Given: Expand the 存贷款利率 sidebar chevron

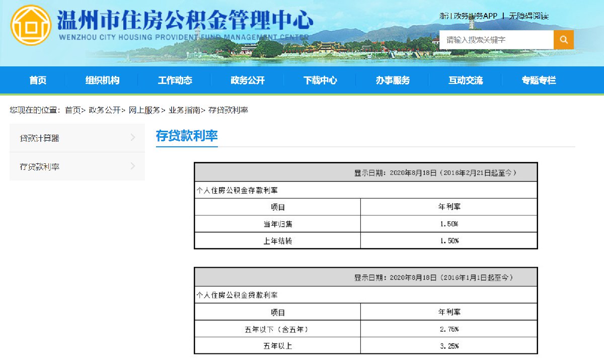Looking at the screenshot, I should point(133,166).
